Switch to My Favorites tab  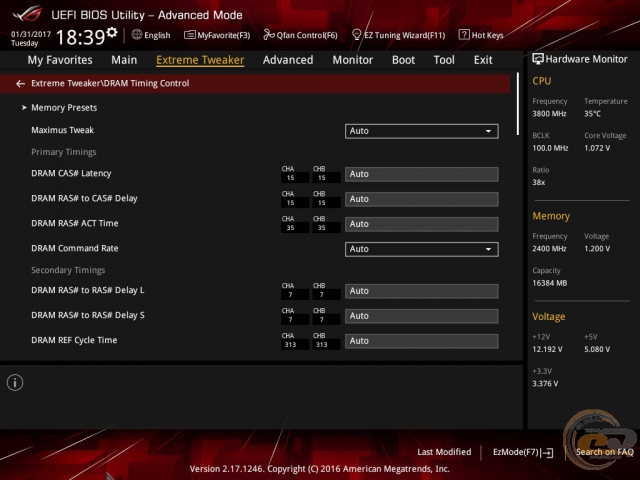tap(60, 60)
